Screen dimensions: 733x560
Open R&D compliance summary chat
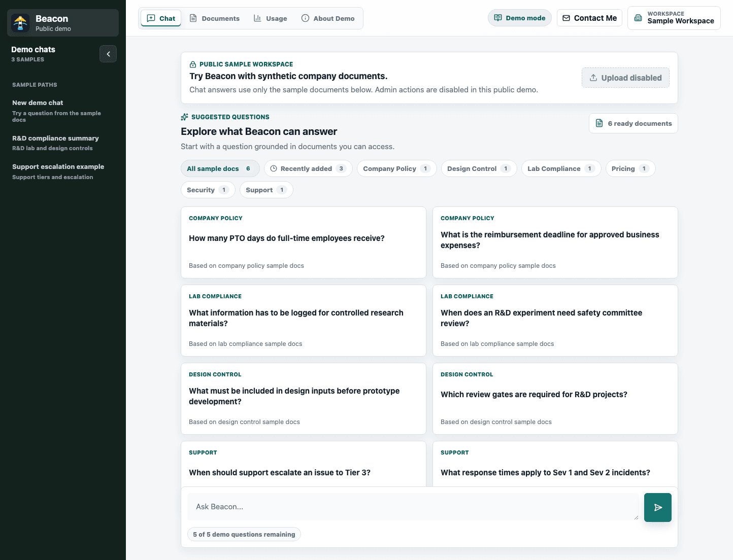tap(63, 143)
